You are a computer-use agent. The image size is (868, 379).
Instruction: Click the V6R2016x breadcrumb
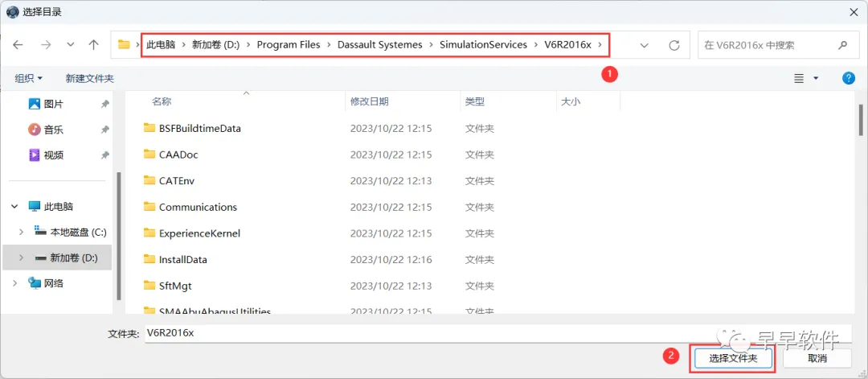point(568,45)
